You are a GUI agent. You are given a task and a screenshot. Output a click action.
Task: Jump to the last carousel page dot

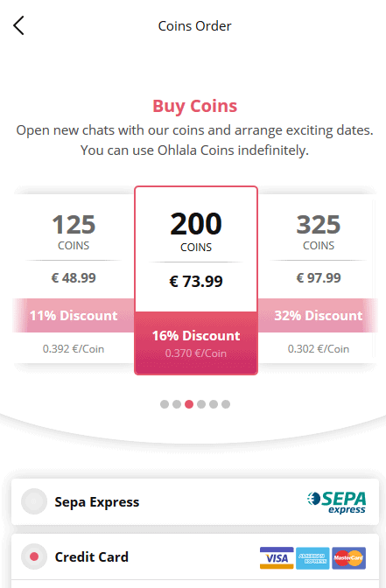coord(226,404)
